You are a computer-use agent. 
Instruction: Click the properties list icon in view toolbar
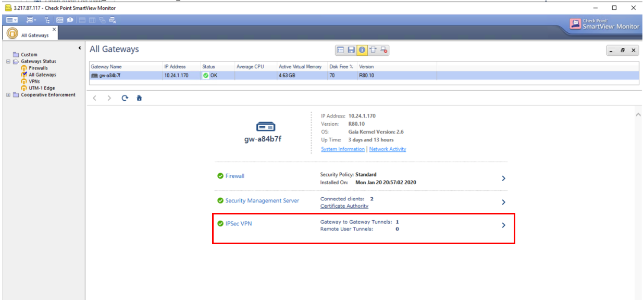pyautogui.click(x=340, y=50)
